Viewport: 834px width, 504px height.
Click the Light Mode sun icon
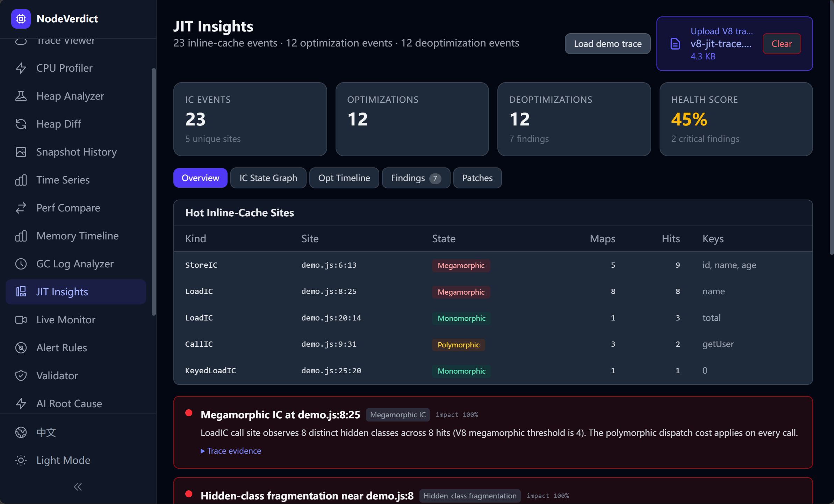pos(21,460)
